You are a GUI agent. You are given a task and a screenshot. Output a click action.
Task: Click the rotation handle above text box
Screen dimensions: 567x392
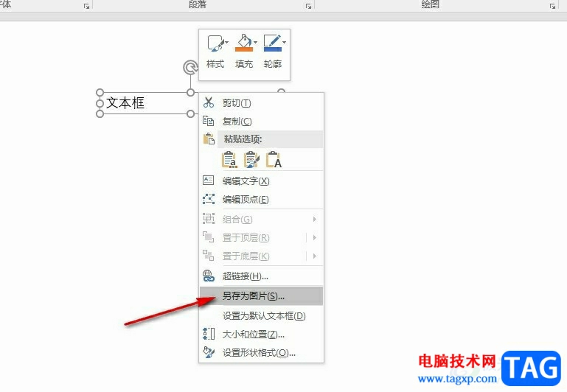pos(190,68)
